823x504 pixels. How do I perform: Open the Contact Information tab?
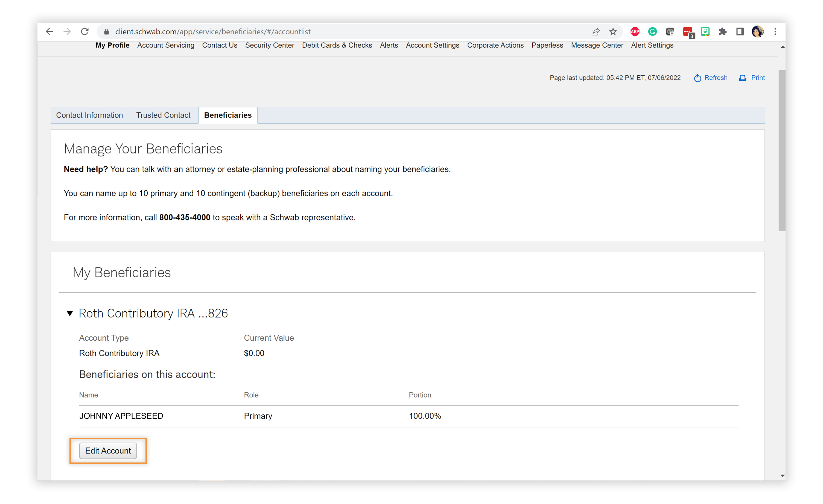(89, 115)
